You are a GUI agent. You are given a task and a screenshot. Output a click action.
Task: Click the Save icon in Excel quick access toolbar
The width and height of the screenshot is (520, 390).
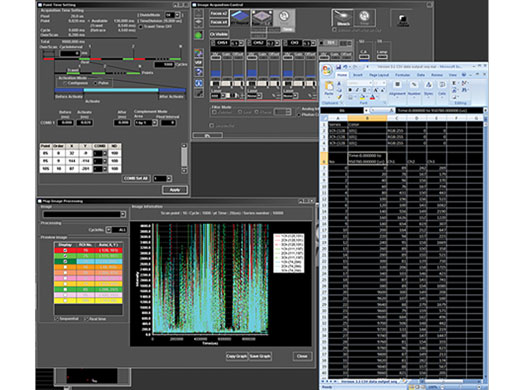[338, 67]
